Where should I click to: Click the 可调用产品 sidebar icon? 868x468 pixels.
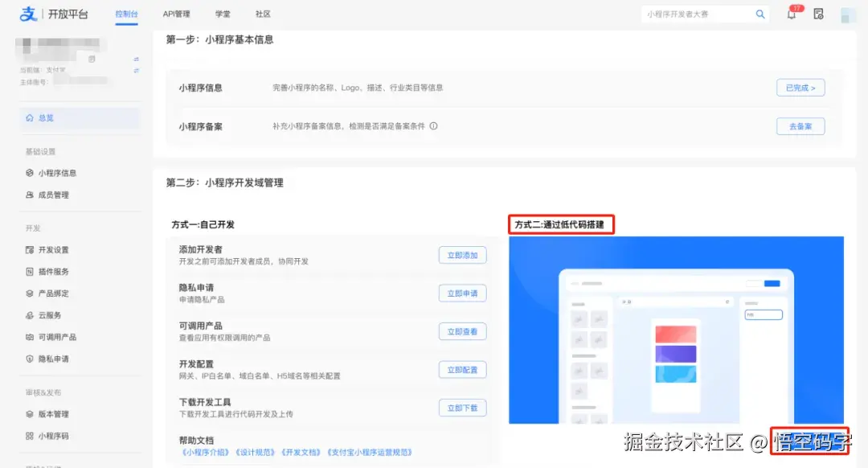(x=30, y=337)
